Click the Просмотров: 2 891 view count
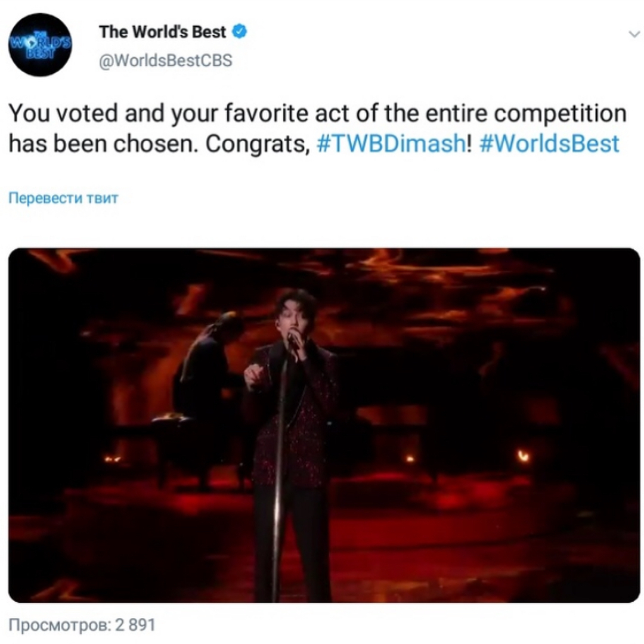 (82, 625)
